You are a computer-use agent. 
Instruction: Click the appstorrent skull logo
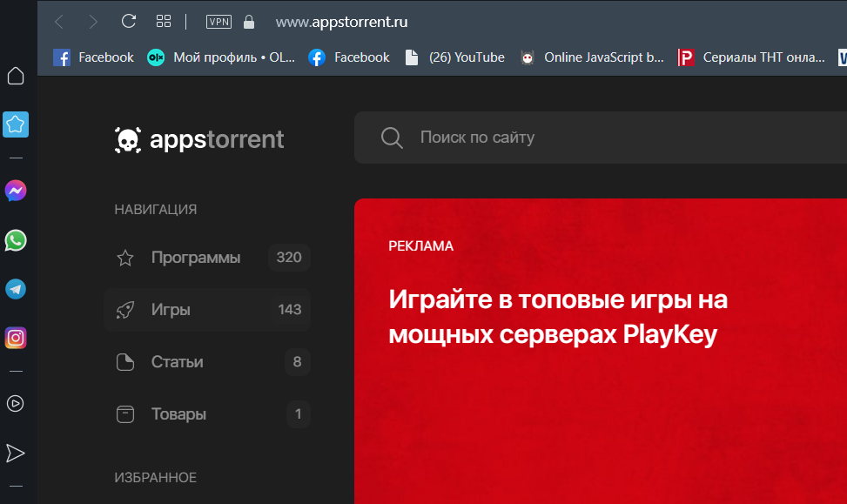point(128,140)
